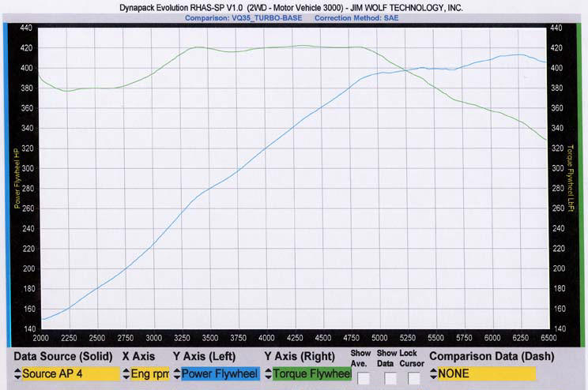Click the blue left axis color bar
The width and height of the screenshot is (588, 390).
click(6, 184)
